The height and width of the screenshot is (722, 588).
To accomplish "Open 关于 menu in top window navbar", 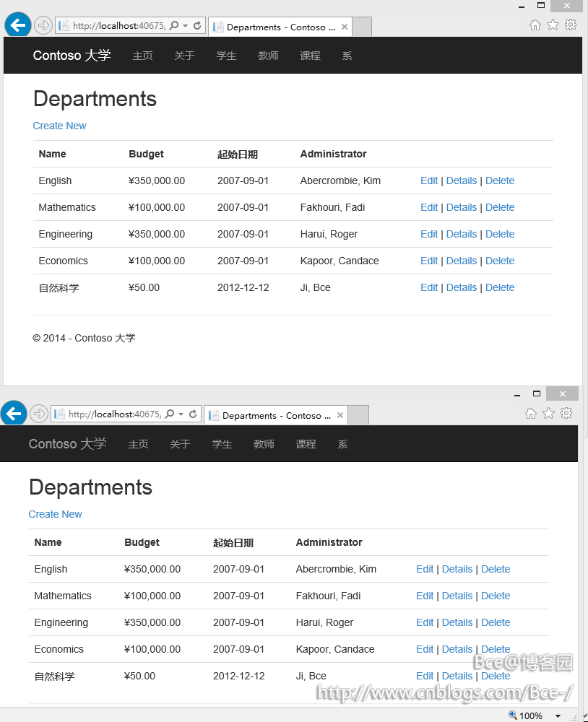I will coord(184,56).
